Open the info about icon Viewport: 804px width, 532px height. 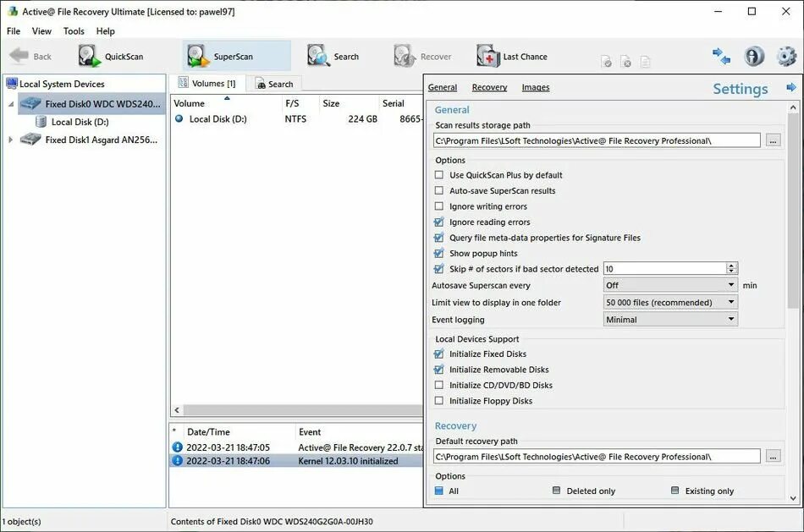[x=754, y=56]
